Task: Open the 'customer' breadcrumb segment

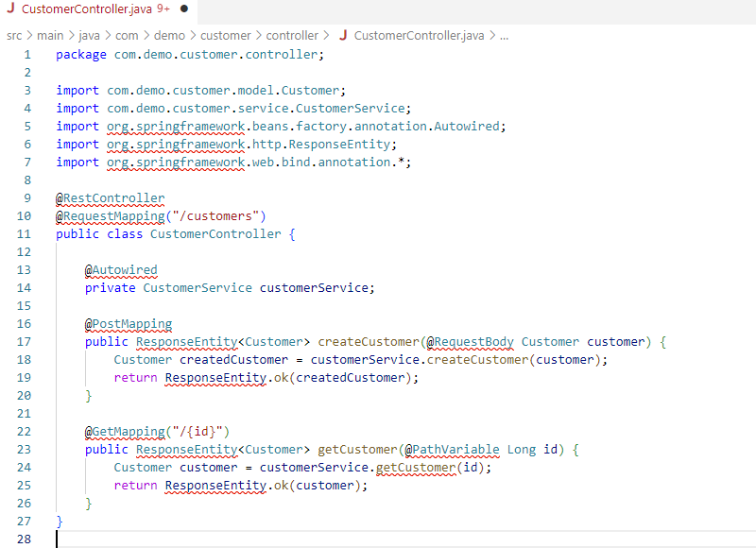Action: click(226, 36)
